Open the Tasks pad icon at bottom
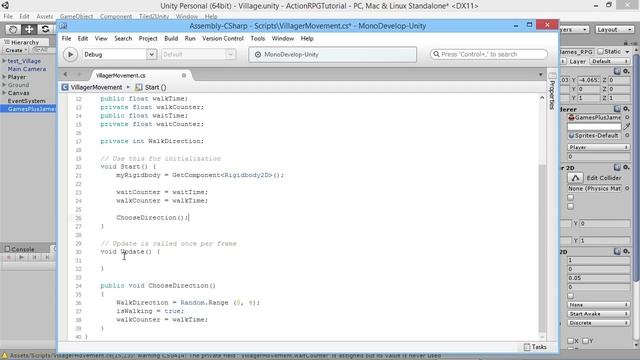This screenshot has height=360, width=640. tap(527, 347)
